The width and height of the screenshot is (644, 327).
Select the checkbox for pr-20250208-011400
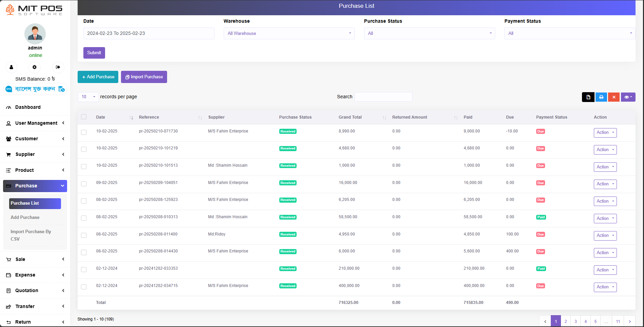point(84,235)
